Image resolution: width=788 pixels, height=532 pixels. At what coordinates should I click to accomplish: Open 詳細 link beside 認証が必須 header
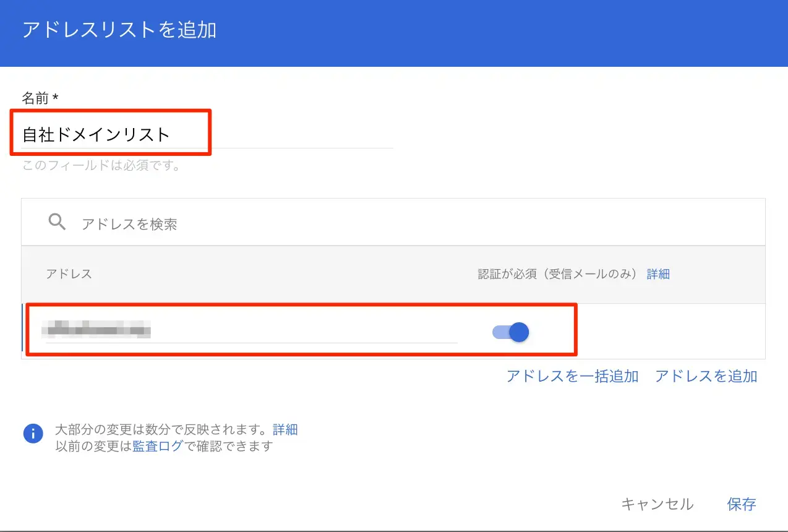coord(658,274)
